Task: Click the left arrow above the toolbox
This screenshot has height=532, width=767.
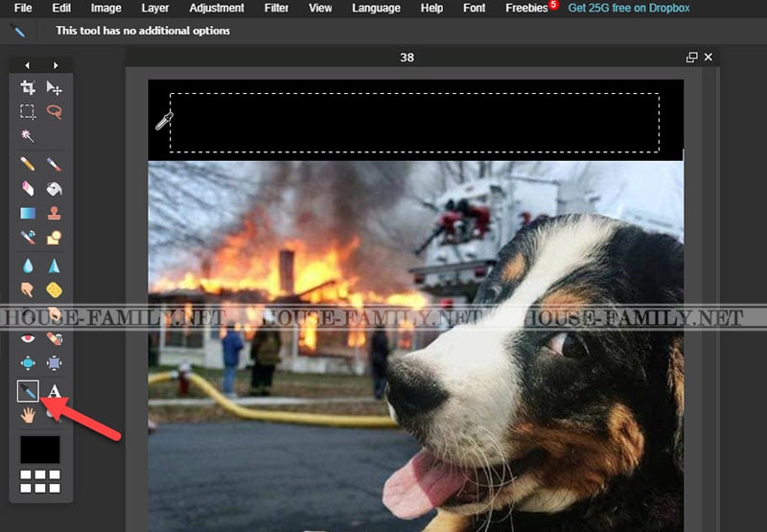Action: coord(28,65)
